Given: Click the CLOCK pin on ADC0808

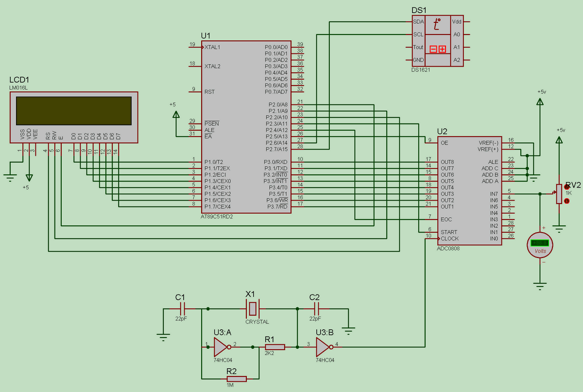Looking at the screenshot, I should (450, 239).
